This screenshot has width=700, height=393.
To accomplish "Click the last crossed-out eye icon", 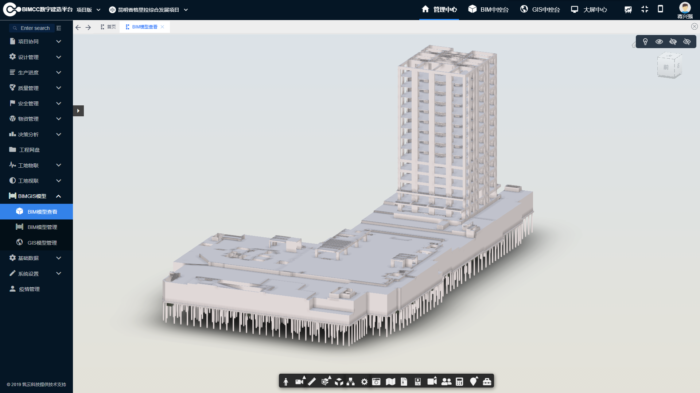I will click(x=687, y=42).
